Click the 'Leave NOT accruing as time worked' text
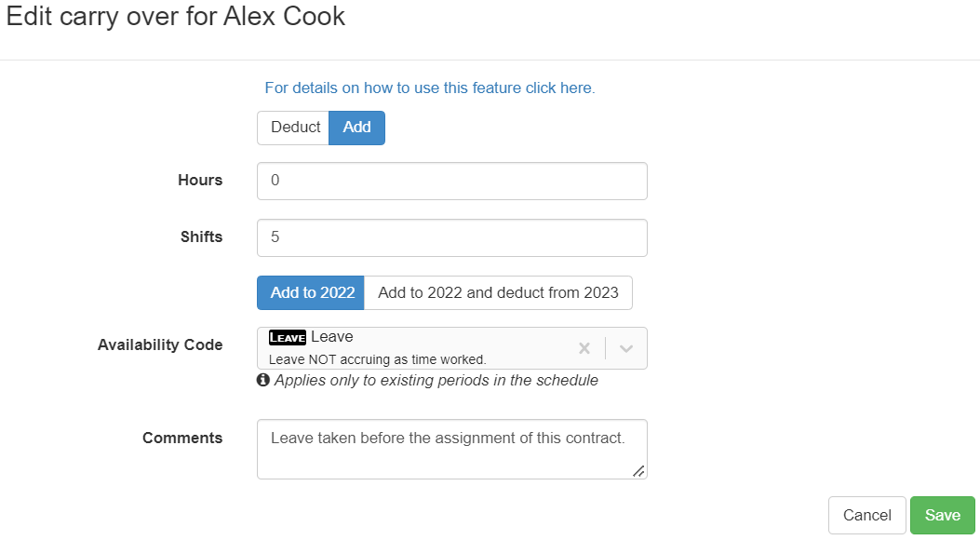The image size is (980, 540). click(x=377, y=359)
